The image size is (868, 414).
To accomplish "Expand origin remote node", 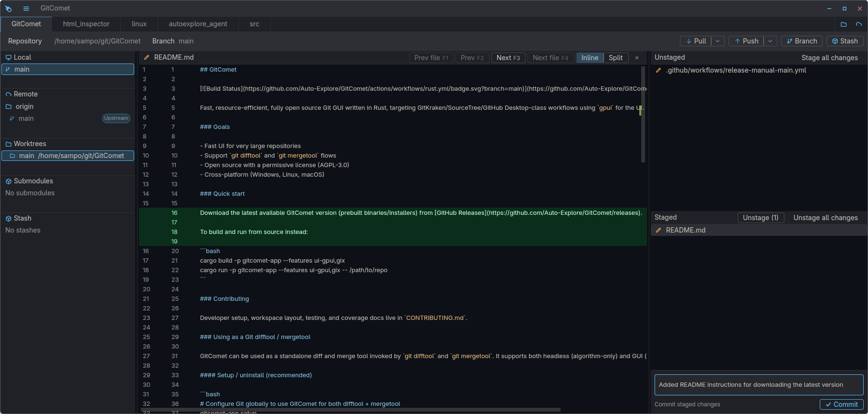I will coord(68,106).
